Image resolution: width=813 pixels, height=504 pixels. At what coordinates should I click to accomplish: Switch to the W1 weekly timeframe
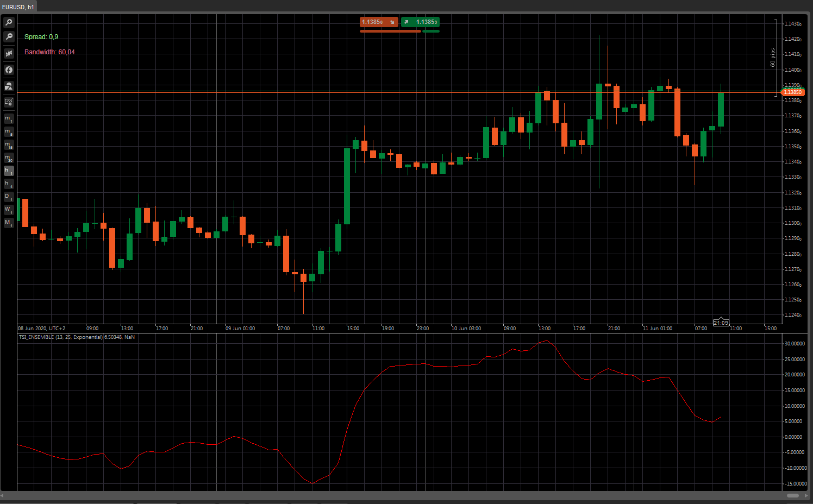click(9, 210)
